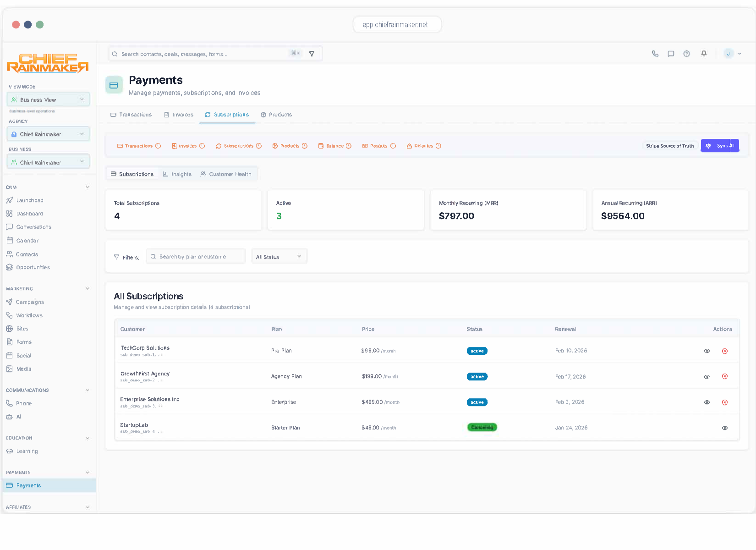The width and height of the screenshot is (756, 550).
Task: Click the Chief Rainmaker logo
Action: coord(48,63)
